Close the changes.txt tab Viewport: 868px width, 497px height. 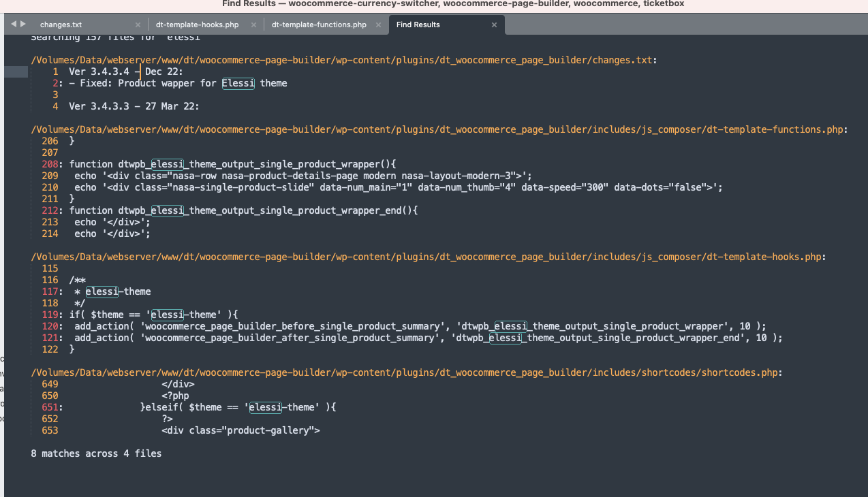138,25
